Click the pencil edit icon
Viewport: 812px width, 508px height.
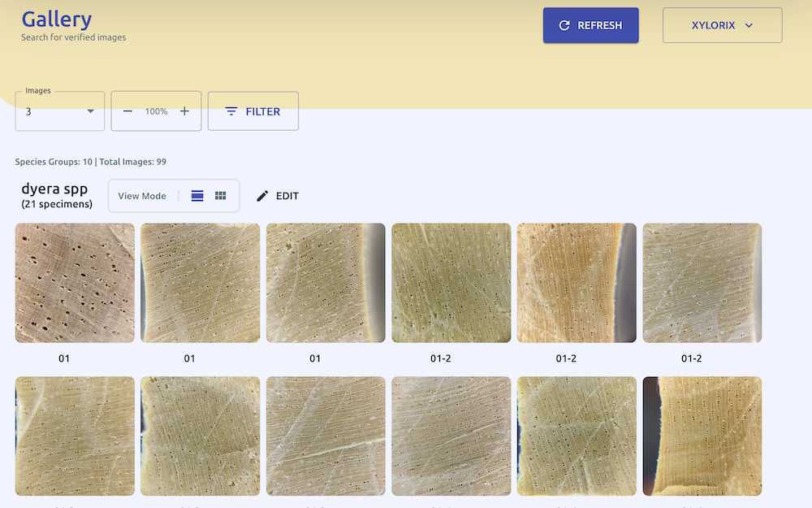262,196
